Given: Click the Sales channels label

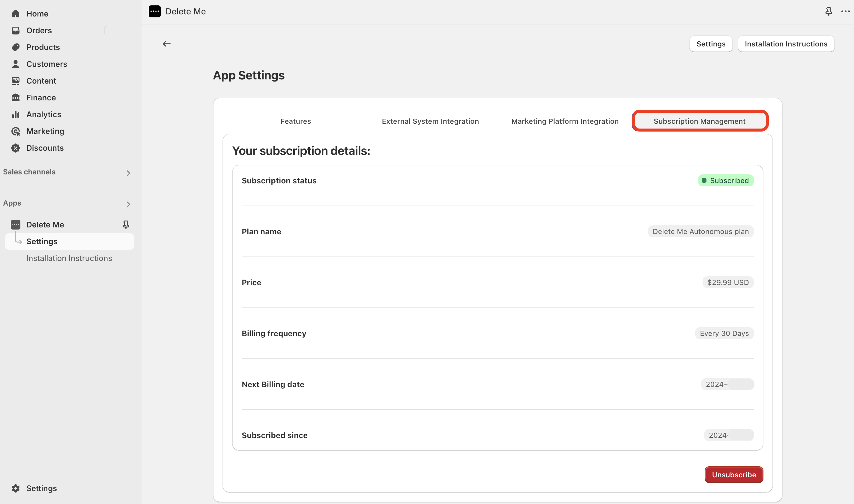Looking at the screenshot, I should [x=29, y=172].
